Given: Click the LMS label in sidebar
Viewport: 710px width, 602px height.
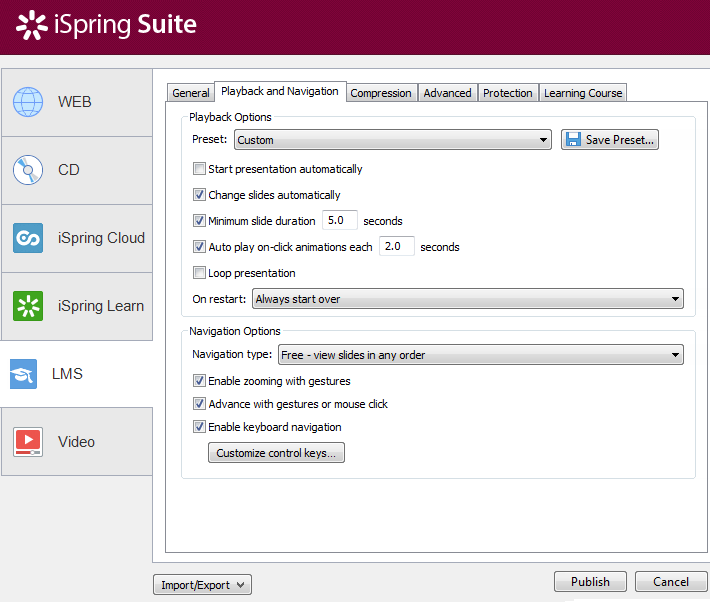Looking at the screenshot, I should click(x=67, y=374).
